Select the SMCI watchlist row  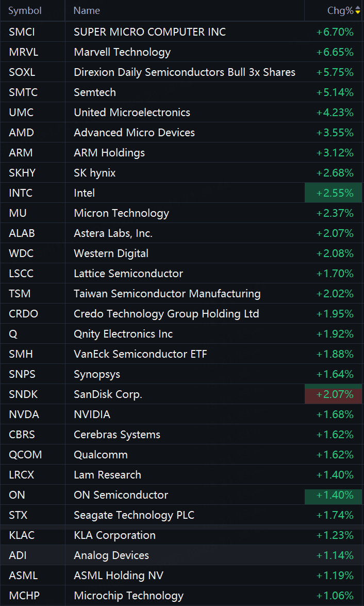pyautogui.click(x=182, y=31)
